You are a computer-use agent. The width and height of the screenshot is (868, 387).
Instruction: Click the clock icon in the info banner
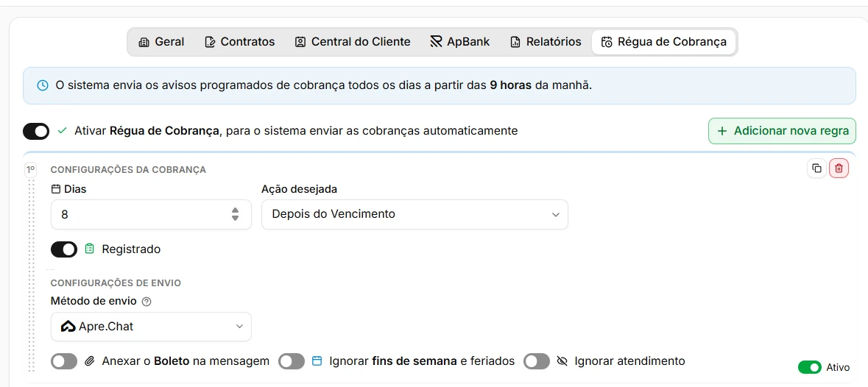click(x=42, y=85)
